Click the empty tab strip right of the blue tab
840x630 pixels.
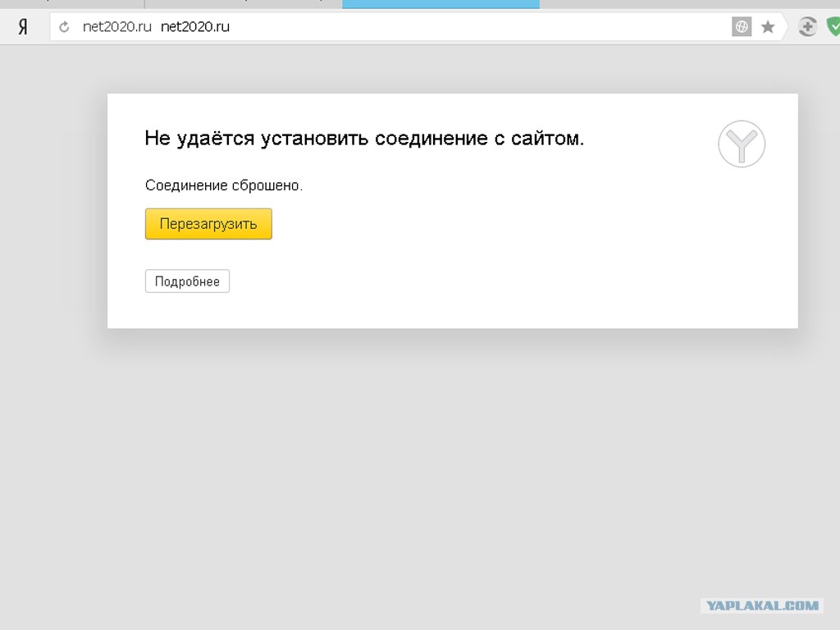click(689, 4)
